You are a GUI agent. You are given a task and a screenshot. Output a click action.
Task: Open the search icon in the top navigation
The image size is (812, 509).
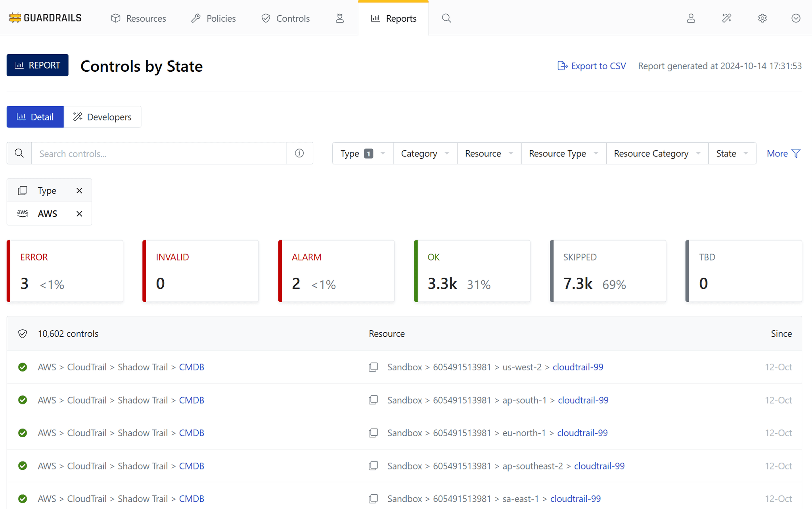tap(446, 18)
